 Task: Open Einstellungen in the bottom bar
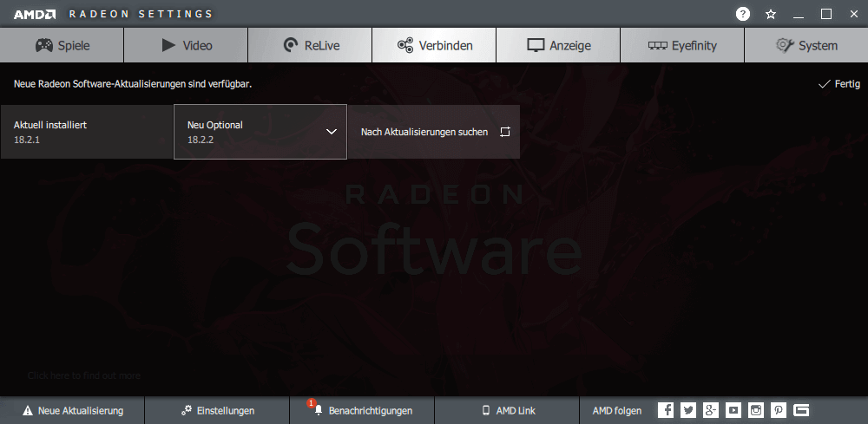(x=218, y=411)
